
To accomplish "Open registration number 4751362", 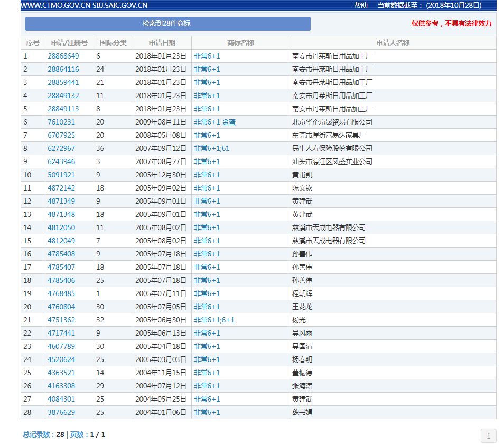I will coord(61,320).
